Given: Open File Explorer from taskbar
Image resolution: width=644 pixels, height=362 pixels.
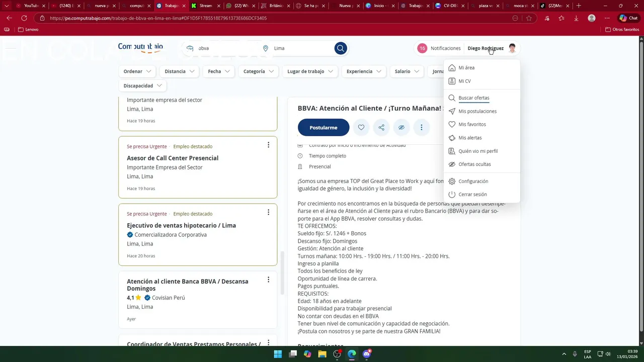Looking at the screenshot, I should pos(323,354).
